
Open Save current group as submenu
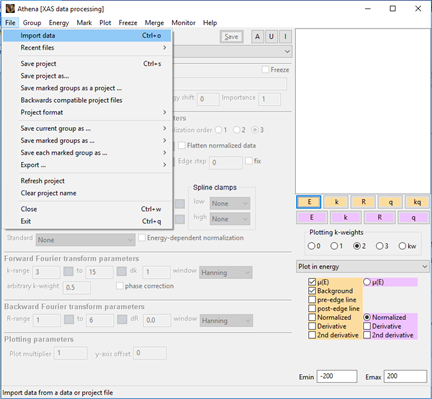87,128
